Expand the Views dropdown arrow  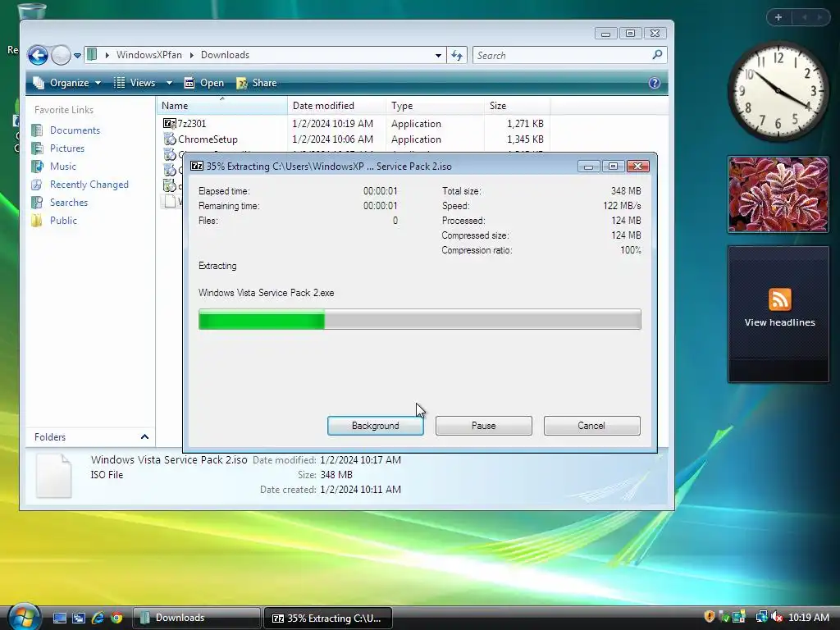coord(169,83)
